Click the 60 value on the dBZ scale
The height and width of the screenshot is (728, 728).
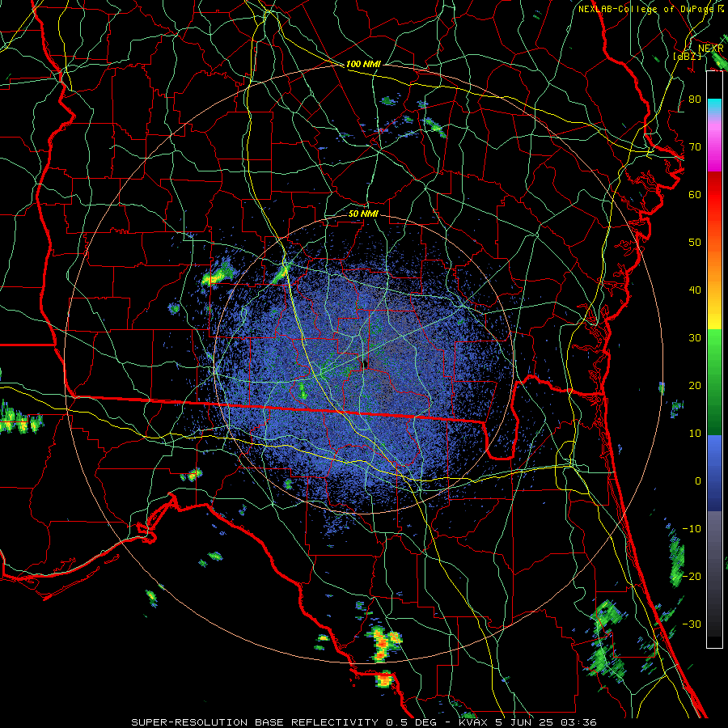[695, 194]
